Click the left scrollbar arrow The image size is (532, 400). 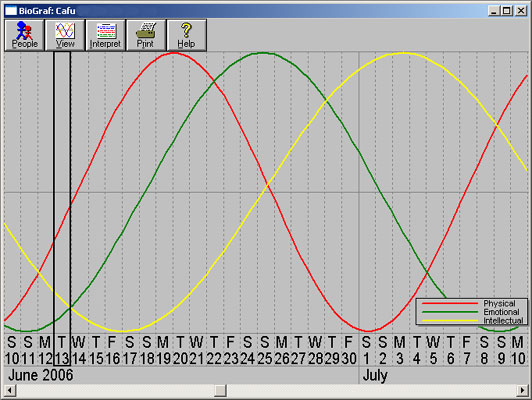[x=10, y=391]
